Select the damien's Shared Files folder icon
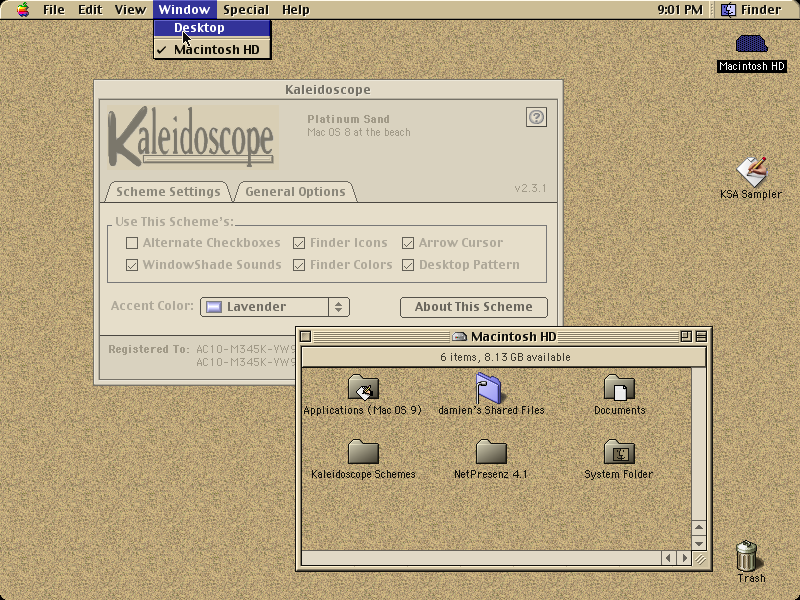 click(489, 388)
